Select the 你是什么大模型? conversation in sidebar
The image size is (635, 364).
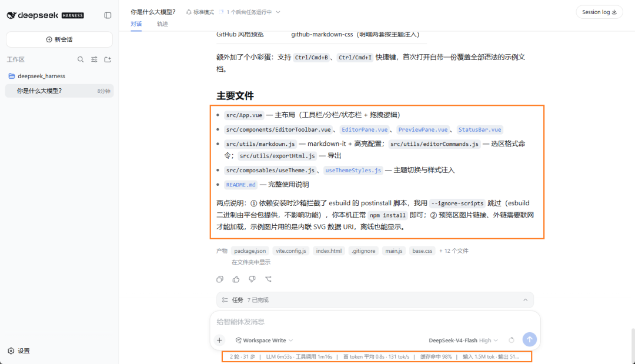(x=59, y=91)
